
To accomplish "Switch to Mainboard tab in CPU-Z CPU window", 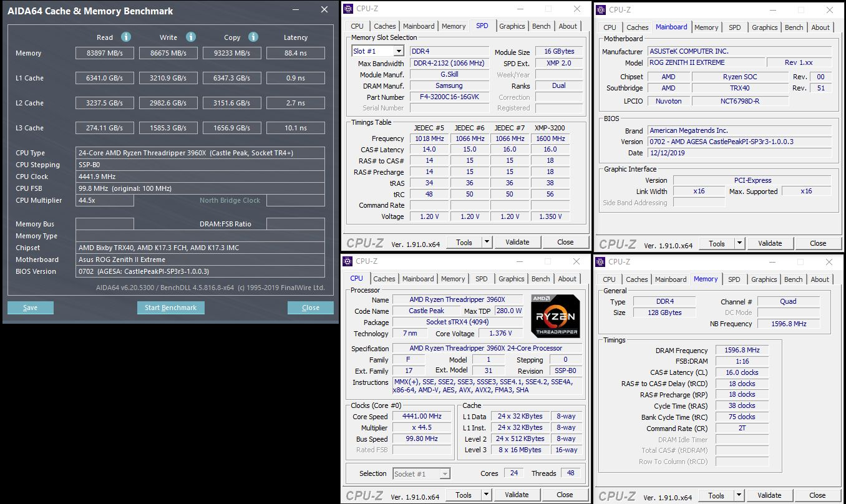I will [418, 279].
